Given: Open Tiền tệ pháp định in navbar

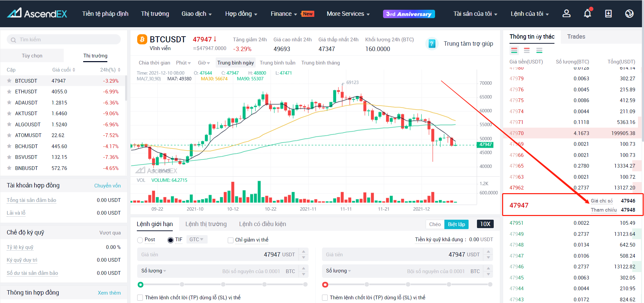Looking at the screenshot, I should 105,14.
